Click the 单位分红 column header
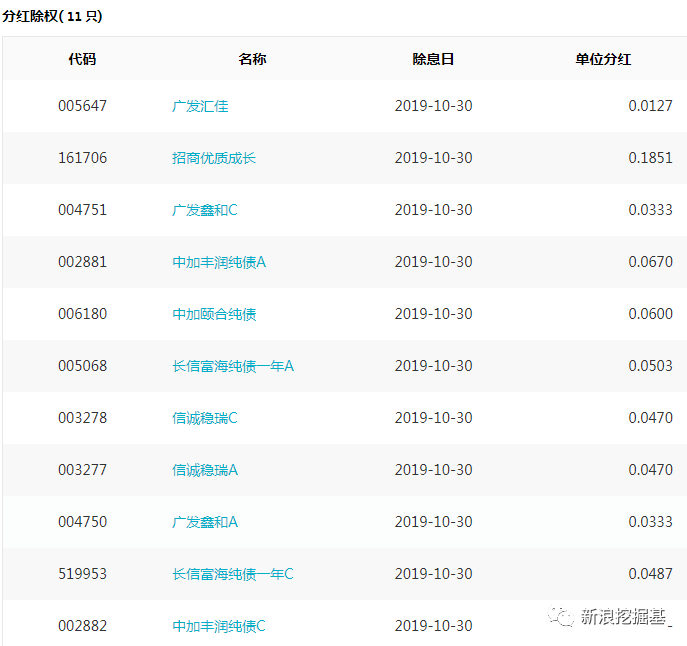 (603, 59)
